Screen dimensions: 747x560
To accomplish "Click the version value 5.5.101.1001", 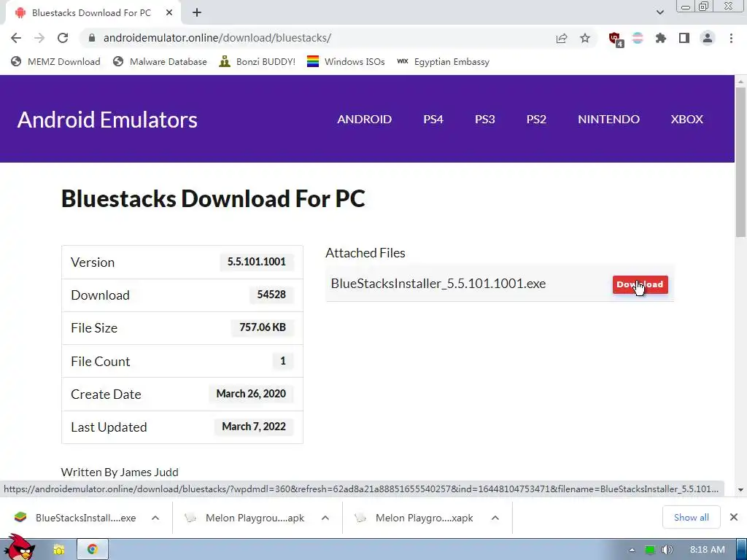I will pyautogui.click(x=256, y=262).
